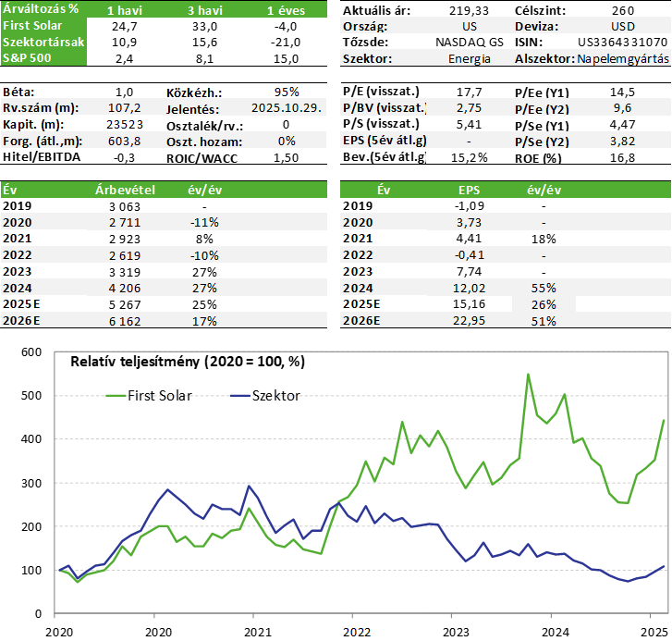
Task: Click 2026E revenue value 6 162
Action: [124, 321]
